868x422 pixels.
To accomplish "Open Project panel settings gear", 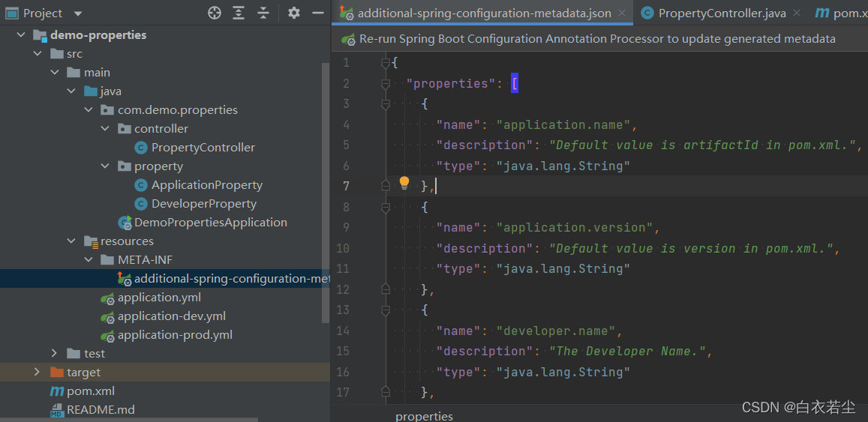I will point(294,13).
